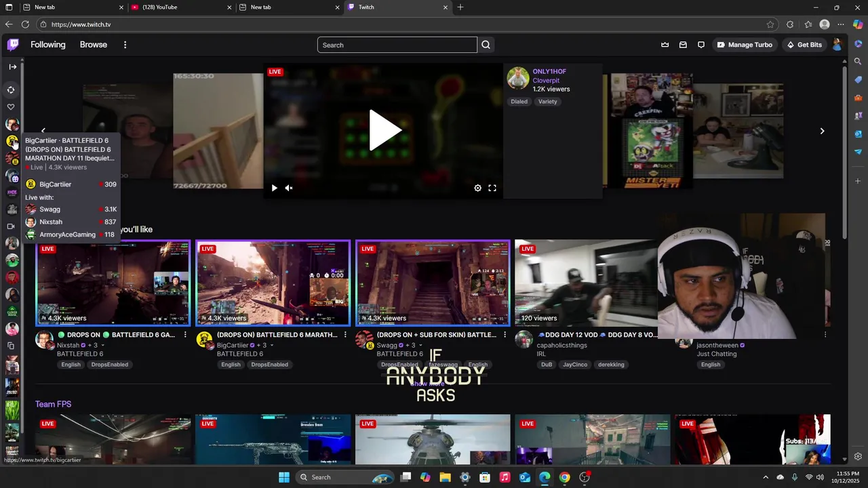Open a new browser tab
Viewport: 868px width, 488px height.
[460, 7]
